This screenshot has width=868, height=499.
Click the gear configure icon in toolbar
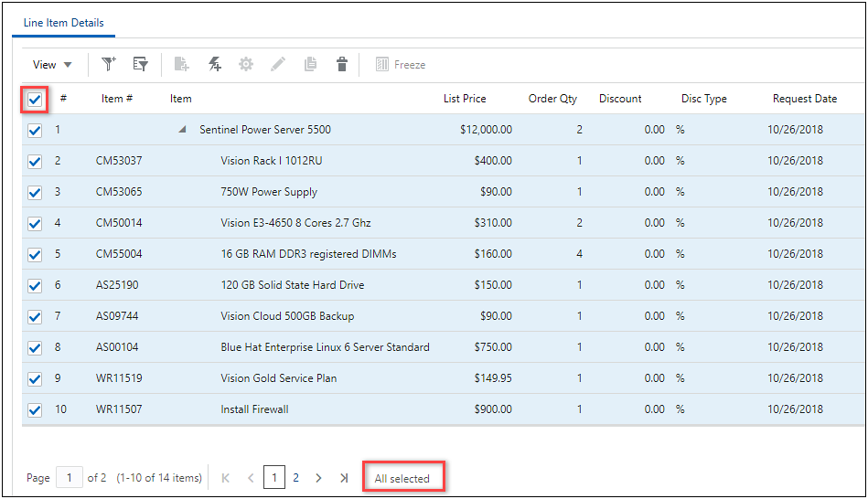click(245, 64)
